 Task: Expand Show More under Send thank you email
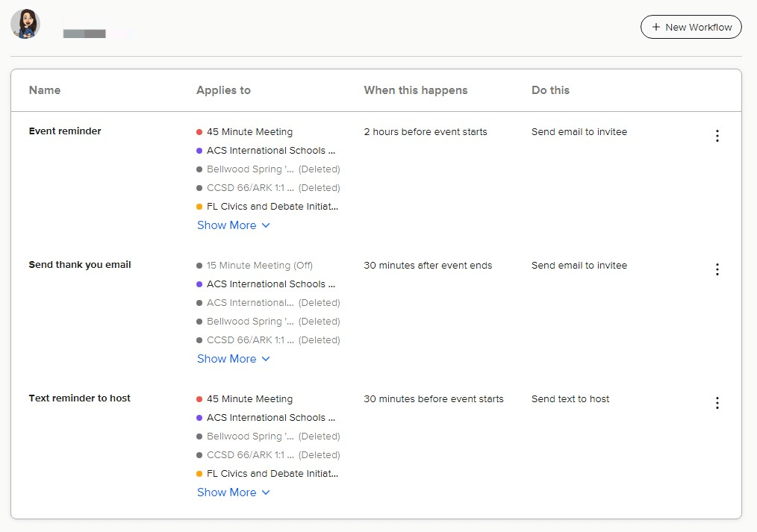233,359
